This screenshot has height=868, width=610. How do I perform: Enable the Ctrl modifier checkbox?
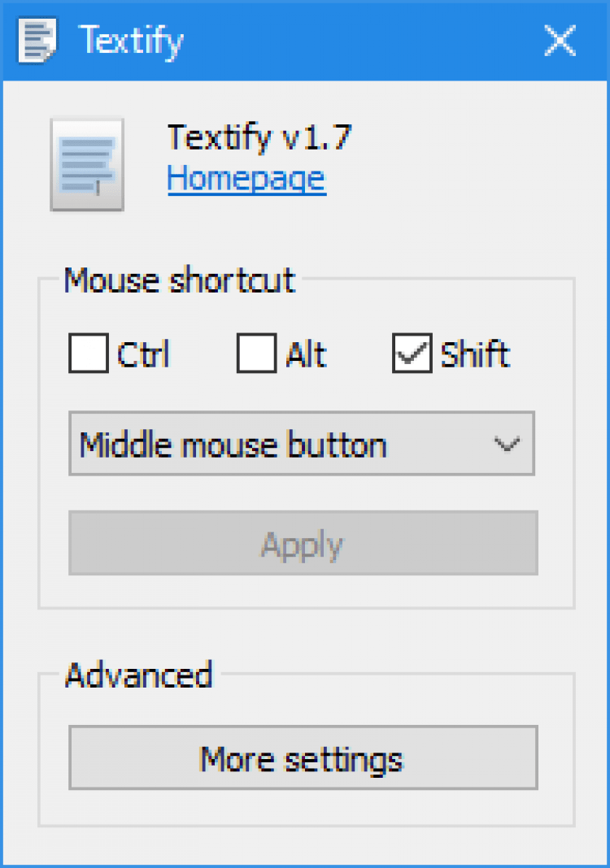click(89, 354)
